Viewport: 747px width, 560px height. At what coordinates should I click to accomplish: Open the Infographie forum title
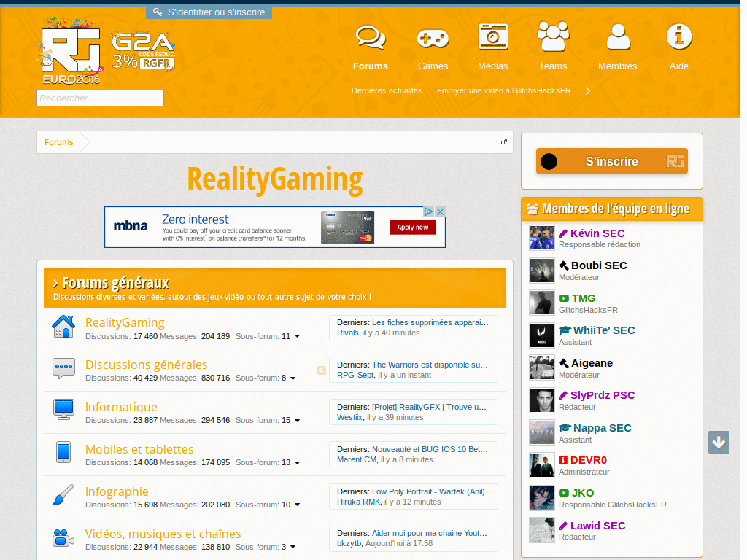pos(117,491)
